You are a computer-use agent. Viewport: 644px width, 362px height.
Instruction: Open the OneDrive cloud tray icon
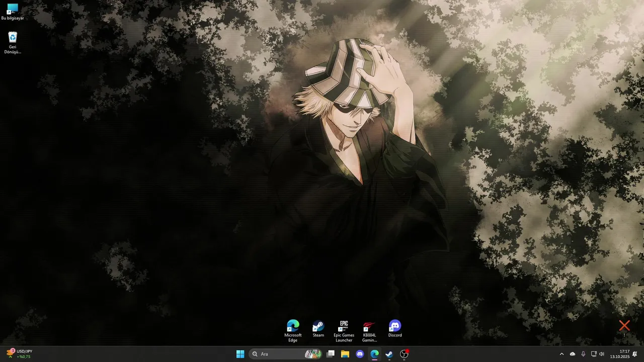573,354
